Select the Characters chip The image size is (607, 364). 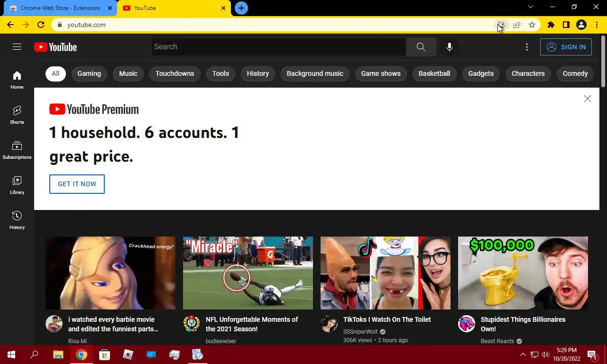click(528, 73)
